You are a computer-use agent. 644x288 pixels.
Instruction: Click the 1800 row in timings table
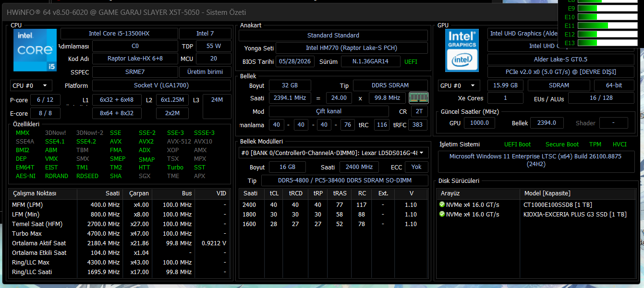333,214
